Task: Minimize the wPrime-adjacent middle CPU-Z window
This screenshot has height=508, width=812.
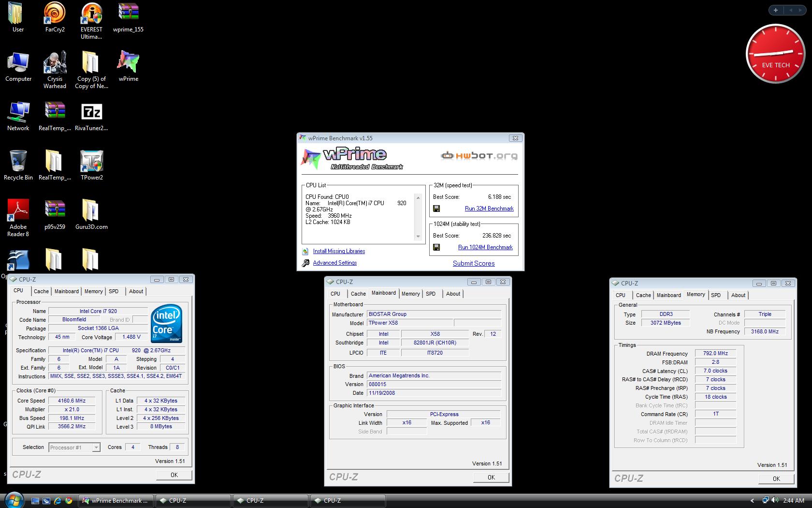Action: point(474,282)
